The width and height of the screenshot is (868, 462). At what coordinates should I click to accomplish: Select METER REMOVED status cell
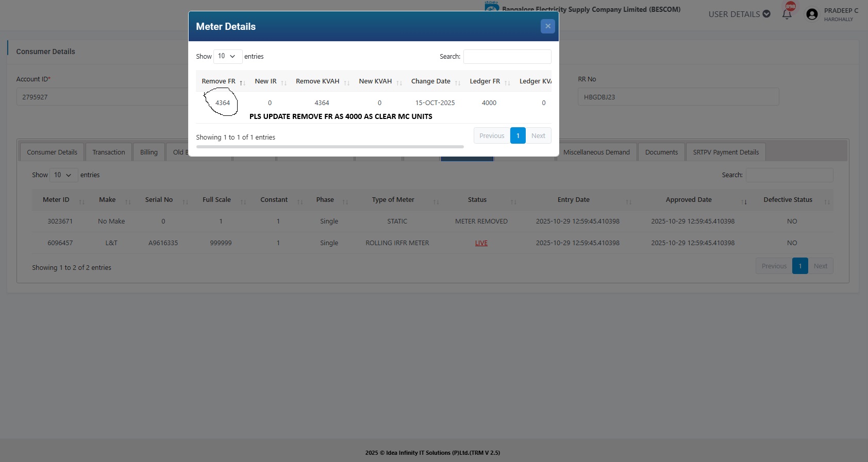481,221
